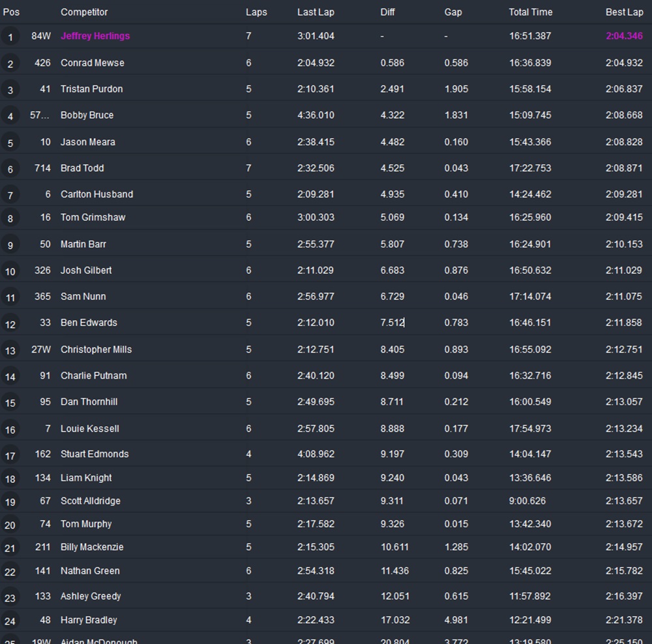This screenshot has width=652, height=644.
Task: Select the position 5 circle badge
Action: click(10, 143)
